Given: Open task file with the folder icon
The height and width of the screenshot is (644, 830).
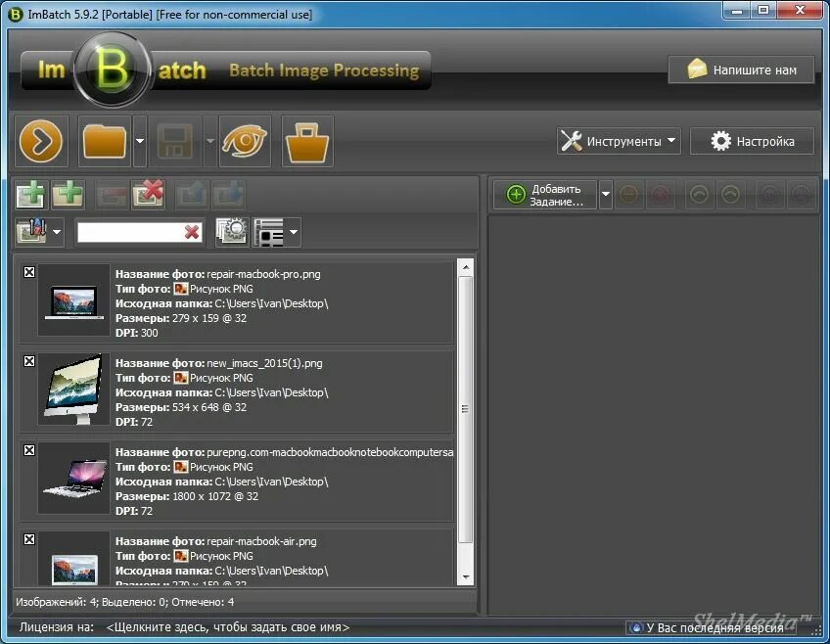Looking at the screenshot, I should coord(105,141).
